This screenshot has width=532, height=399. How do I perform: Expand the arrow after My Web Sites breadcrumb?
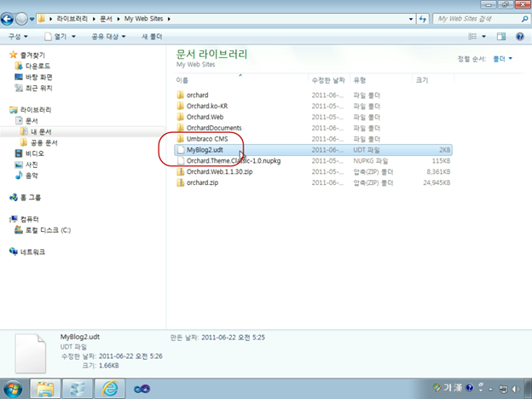coord(169,19)
